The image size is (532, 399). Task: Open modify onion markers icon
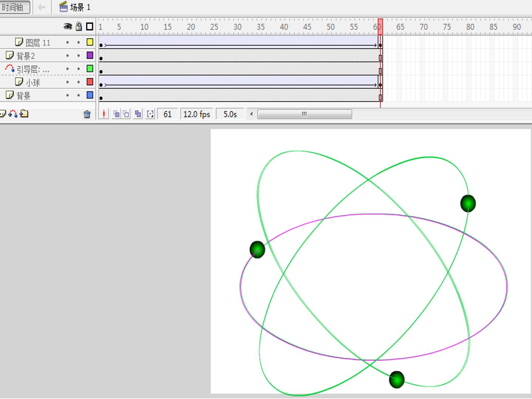(150, 114)
